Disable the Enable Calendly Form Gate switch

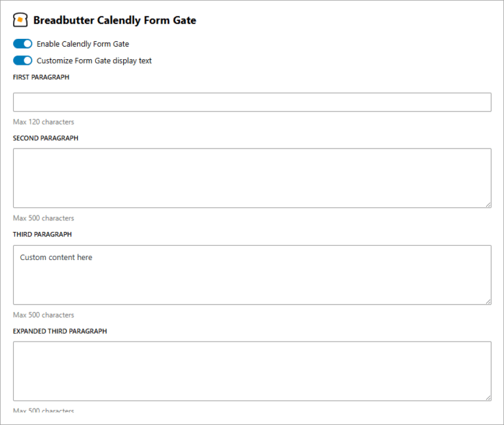click(x=23, y=44)
